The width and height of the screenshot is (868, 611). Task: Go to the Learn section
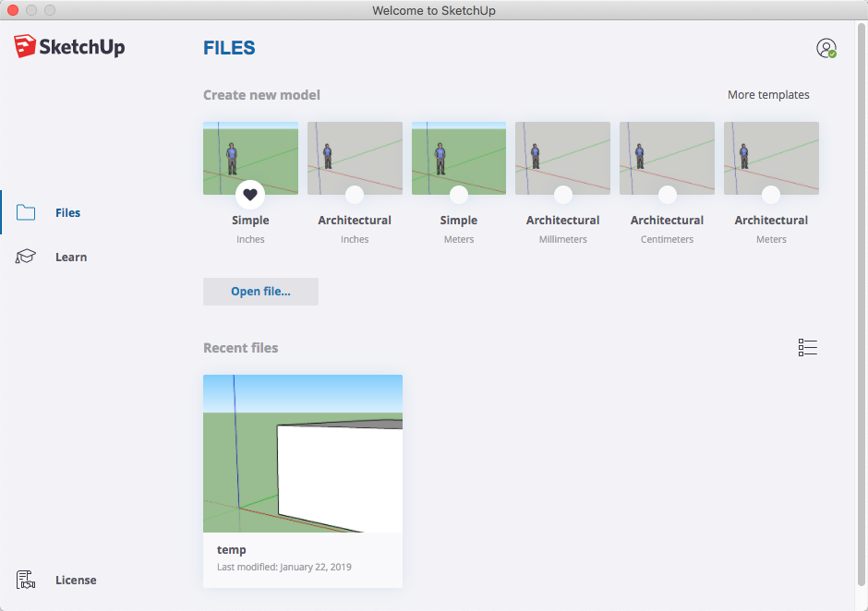pyautogui.click(x=52, y=257)
